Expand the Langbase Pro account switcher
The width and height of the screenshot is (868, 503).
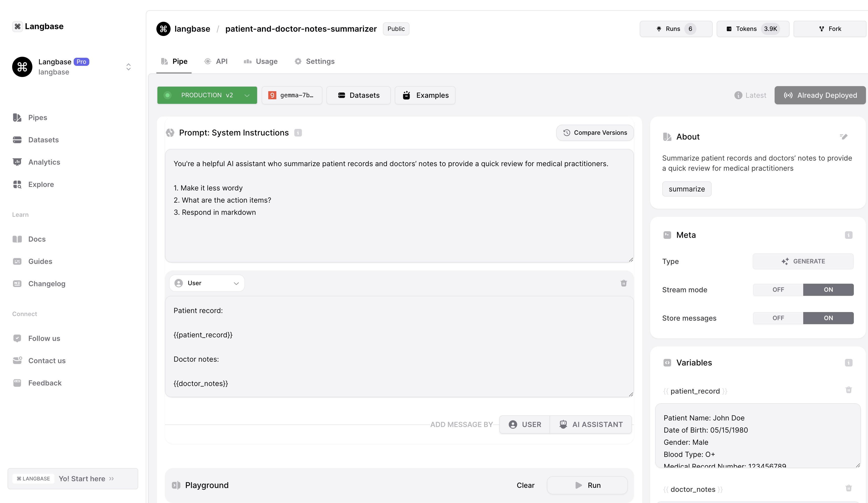[x=128, y=67]
